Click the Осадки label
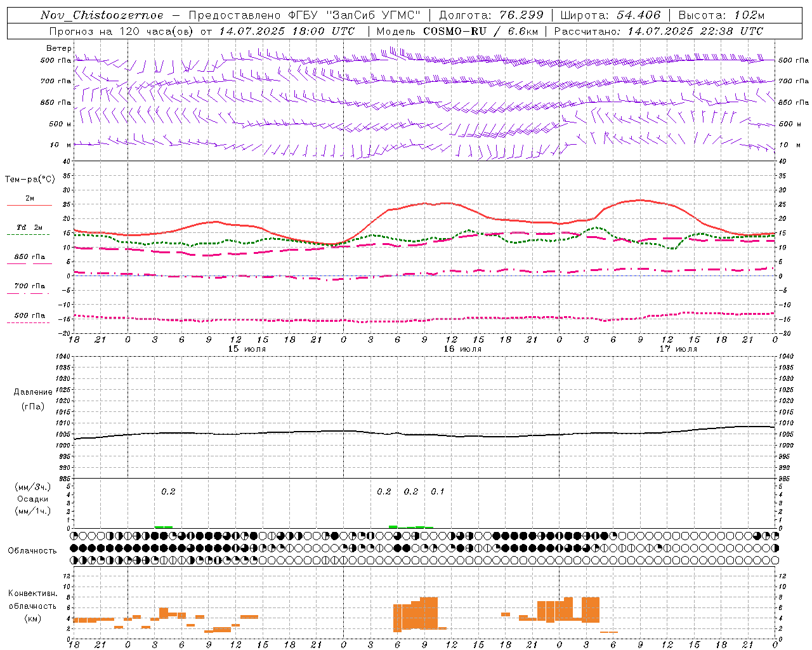The height and width of the screenshot is (650, 812). pyautogui.click(x=33, y=499)
